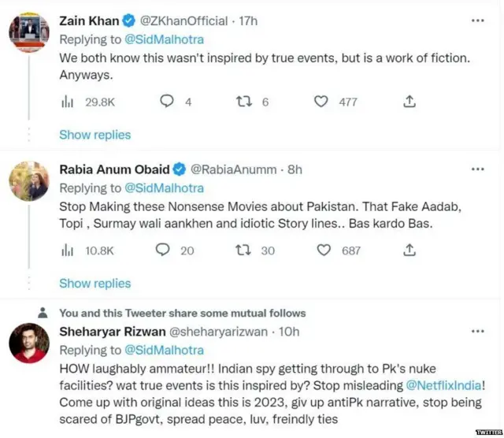Share Rabia Anum Obaid's tweet
504x438 pixels.
(x=409, y=250)
